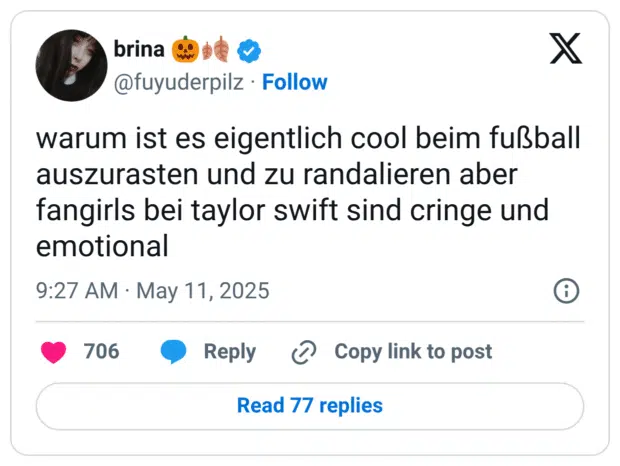
Task: Click the display name brina
Action: point(140,50)
